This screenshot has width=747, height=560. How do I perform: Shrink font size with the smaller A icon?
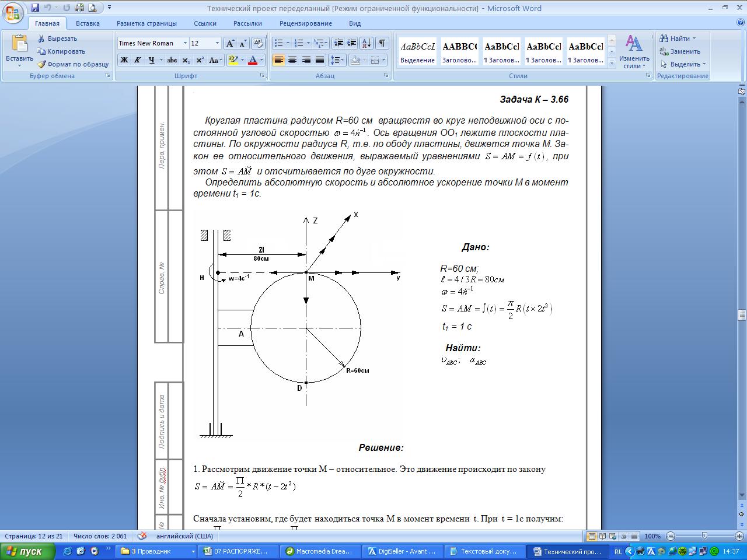click(x=243, y=43)
